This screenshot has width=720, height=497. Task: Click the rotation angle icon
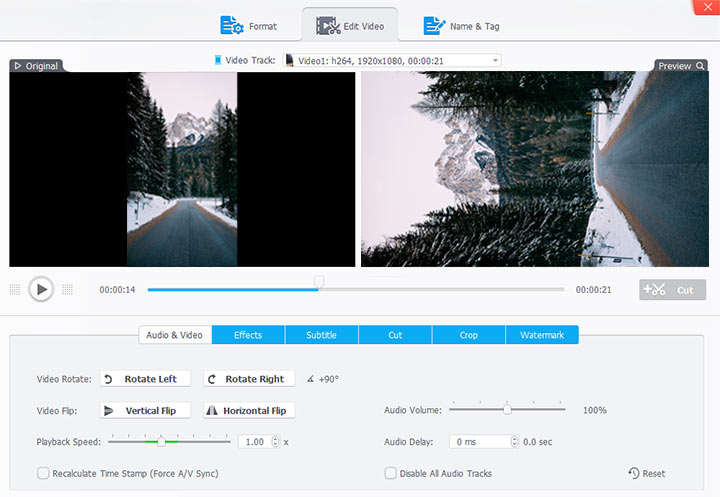tap(311, 379)
